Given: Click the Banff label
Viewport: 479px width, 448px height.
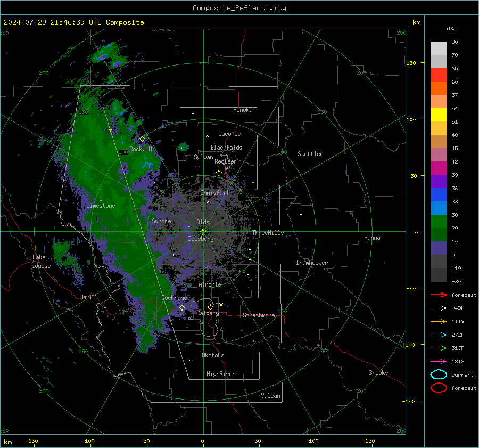Looking at the screenshot, I should pos(88,297).
